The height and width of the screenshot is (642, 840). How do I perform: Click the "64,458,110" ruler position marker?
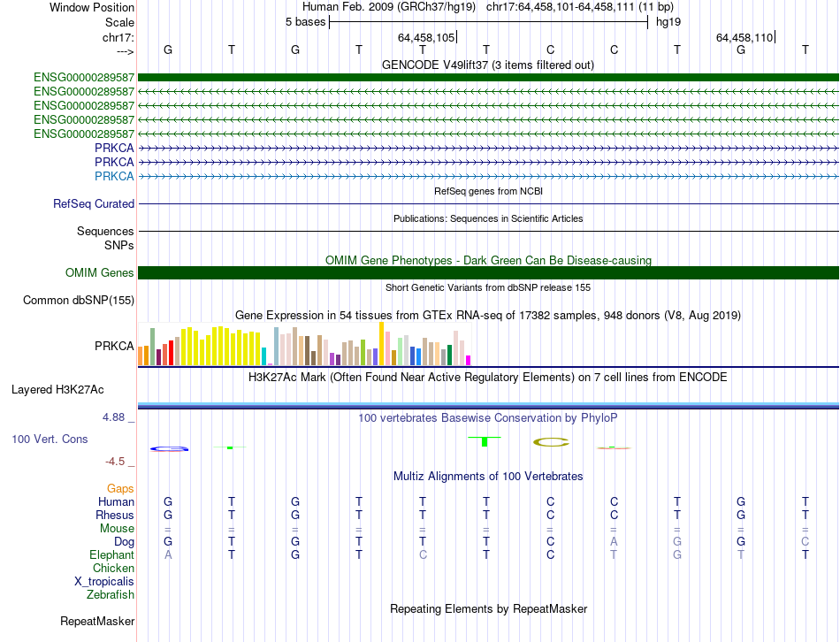pos(745,37)
